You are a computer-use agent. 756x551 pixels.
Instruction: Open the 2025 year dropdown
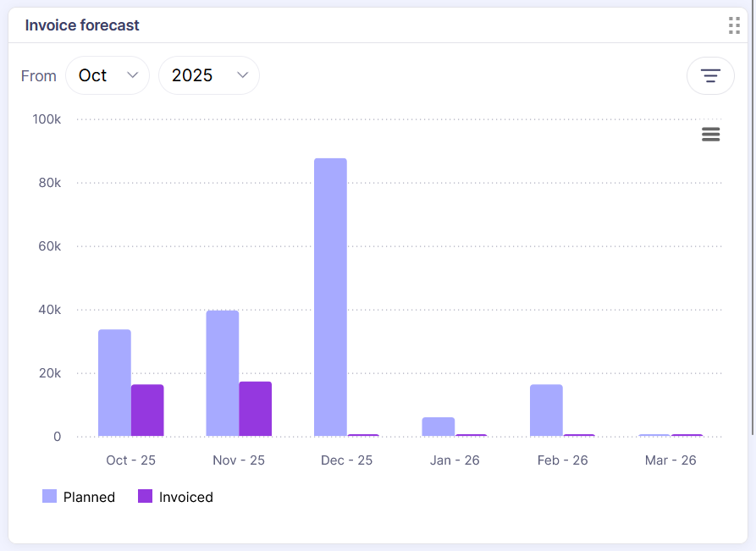pyautogui.click(x=208, y=75)
